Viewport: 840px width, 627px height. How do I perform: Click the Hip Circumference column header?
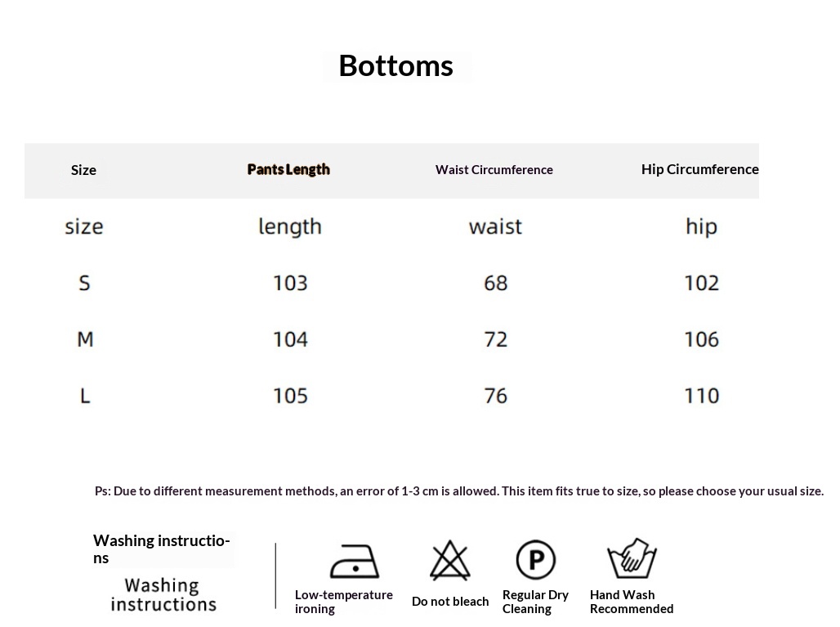click(x=699, y=169)
